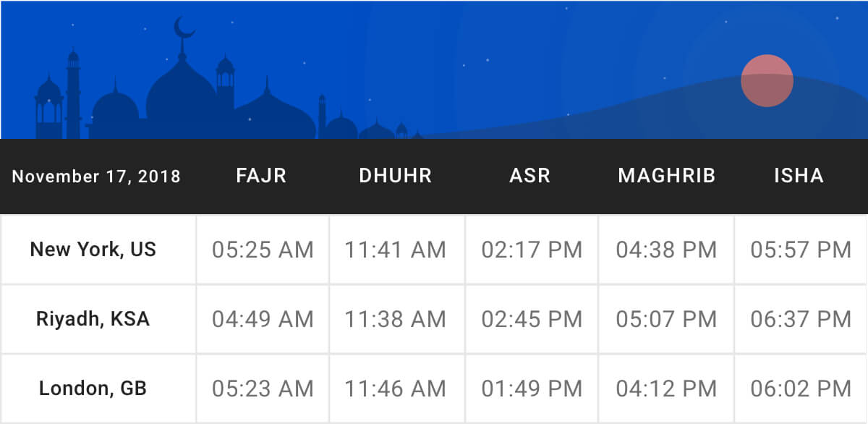The width and height of the screenshot is (868, 424).
Task: Select the FAJR column header
Action: (x=261, y=176)
